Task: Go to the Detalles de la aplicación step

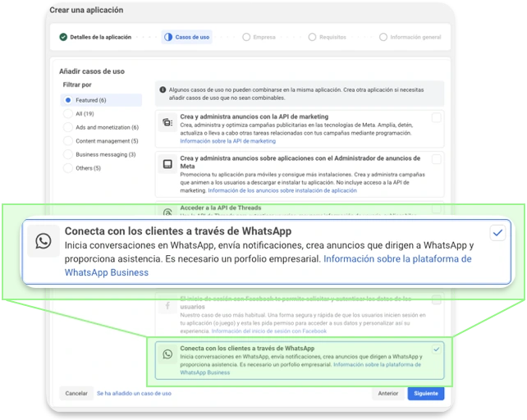Action: click(x=95, y=37)
